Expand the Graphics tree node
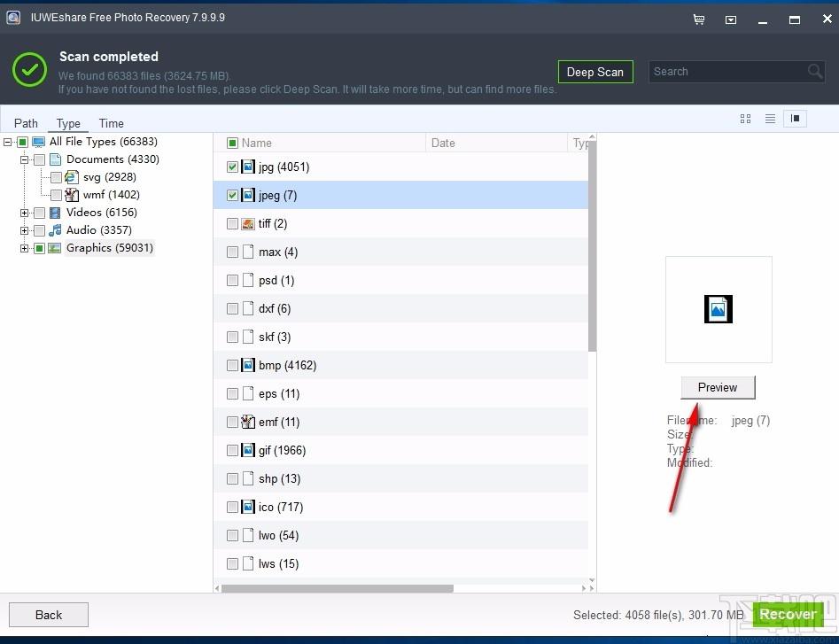 (24, 248)
